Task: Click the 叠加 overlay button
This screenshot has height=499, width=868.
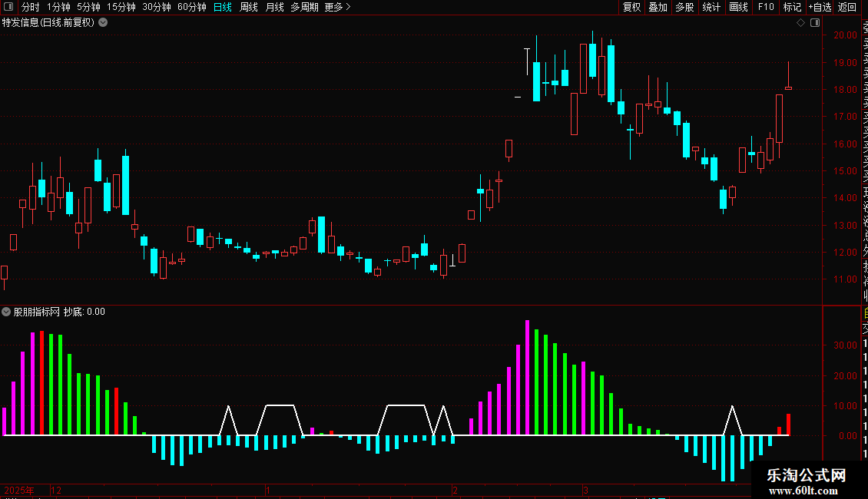Action: [658, 7]
